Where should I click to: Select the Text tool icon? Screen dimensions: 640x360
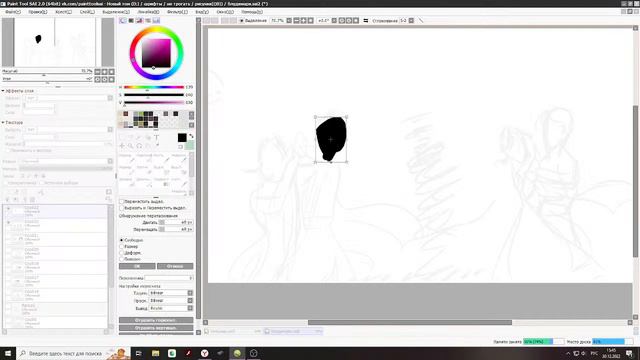tap(156, 138)
